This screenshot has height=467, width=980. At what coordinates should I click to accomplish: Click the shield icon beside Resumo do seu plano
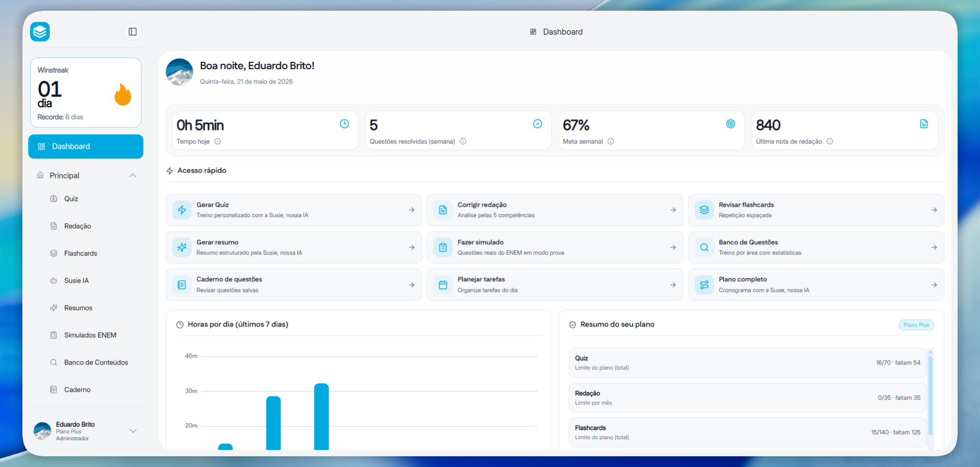[573, 325]
